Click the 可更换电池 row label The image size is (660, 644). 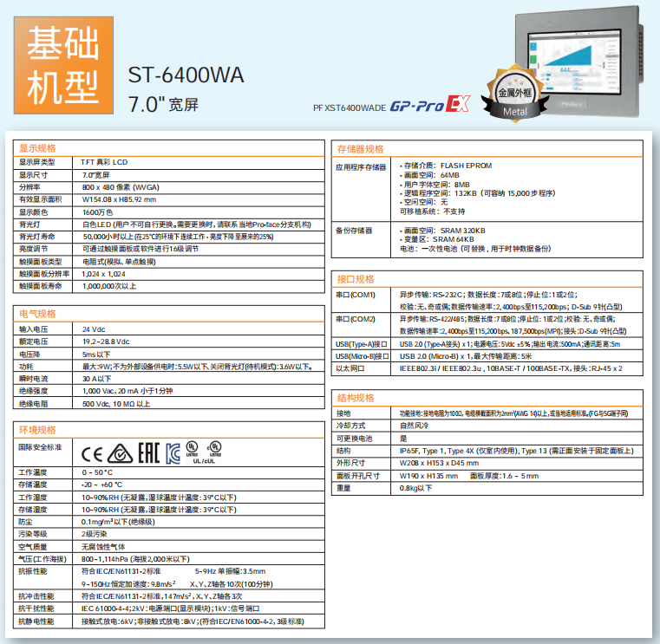tap(355, 439)
